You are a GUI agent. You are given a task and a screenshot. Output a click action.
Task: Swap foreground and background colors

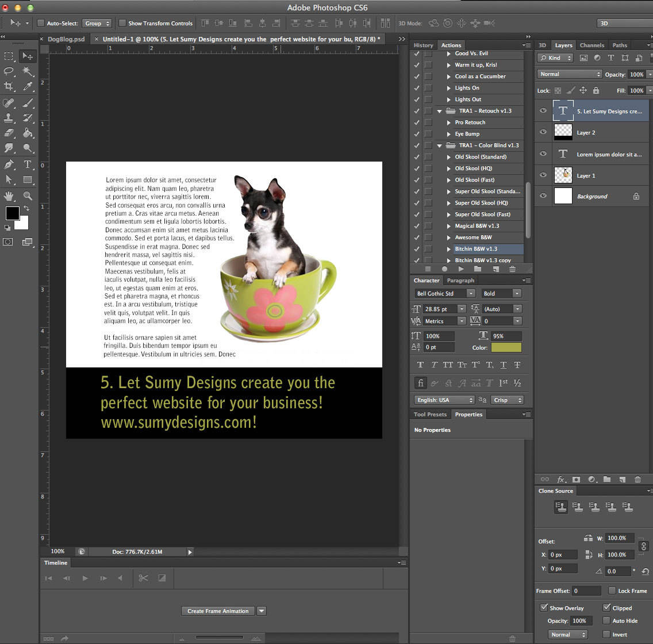(x=26, y=208)
